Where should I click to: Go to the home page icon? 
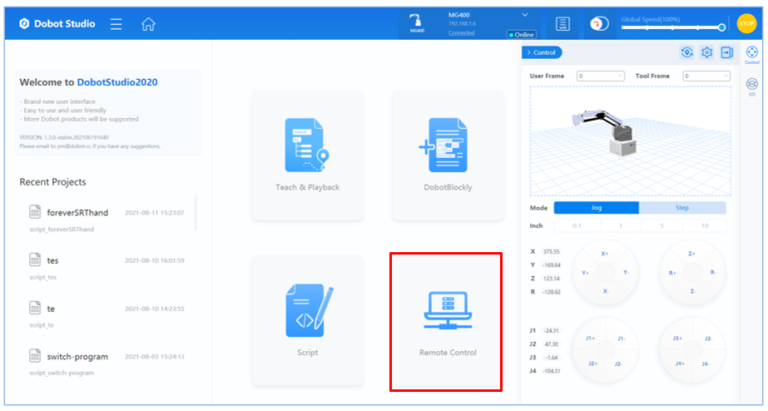[148, 24]
